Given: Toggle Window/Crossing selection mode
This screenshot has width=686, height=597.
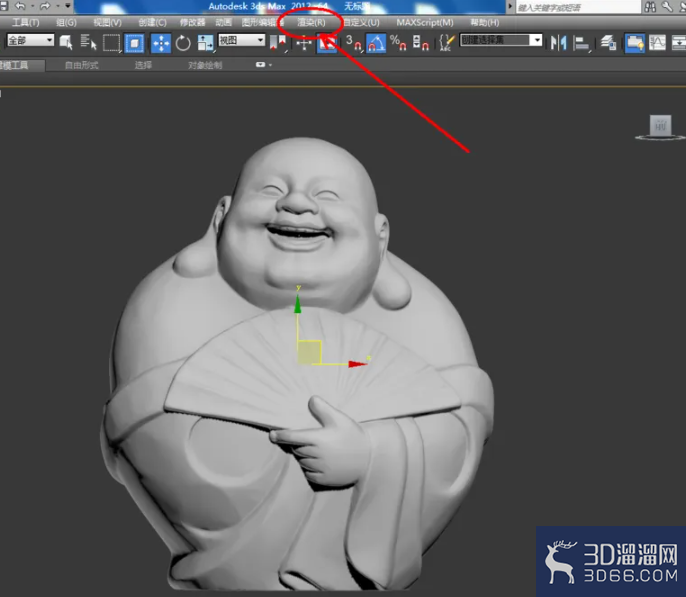Looking at the screenshot, I should click(134, 43).
